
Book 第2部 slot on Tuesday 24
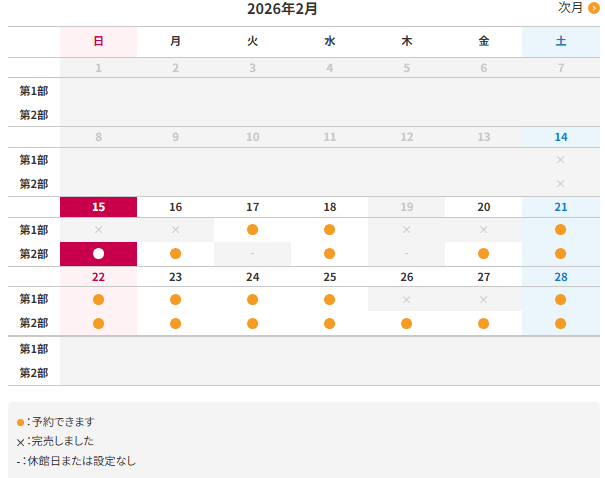252,323
